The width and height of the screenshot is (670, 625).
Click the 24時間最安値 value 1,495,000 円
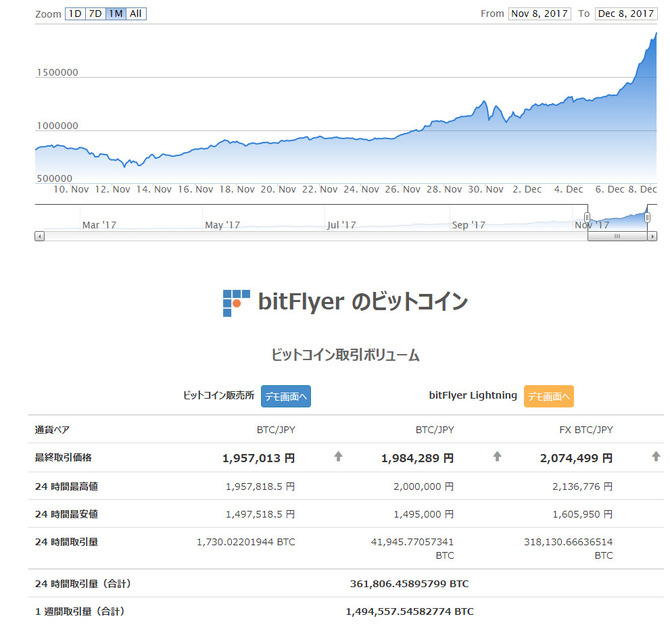423,514
